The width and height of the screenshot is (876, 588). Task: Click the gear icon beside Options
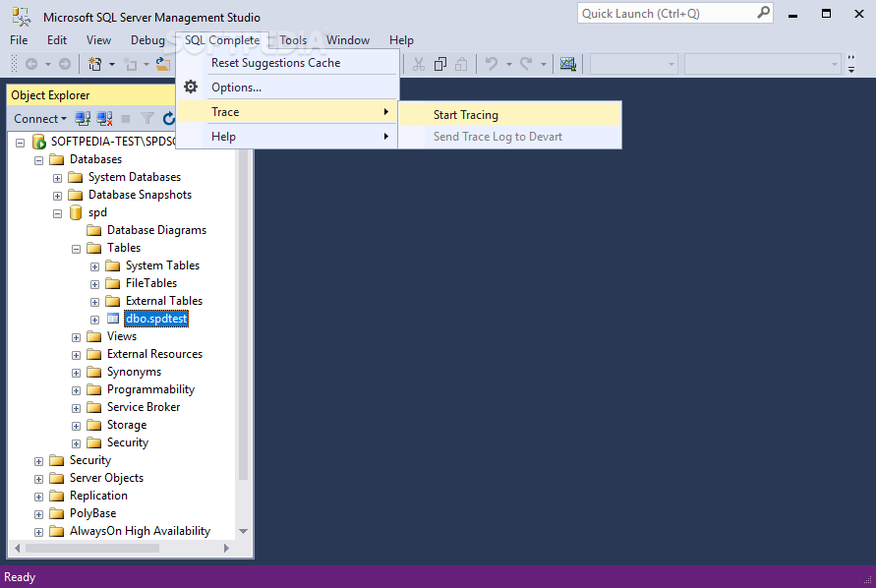(x=191, y=87)
